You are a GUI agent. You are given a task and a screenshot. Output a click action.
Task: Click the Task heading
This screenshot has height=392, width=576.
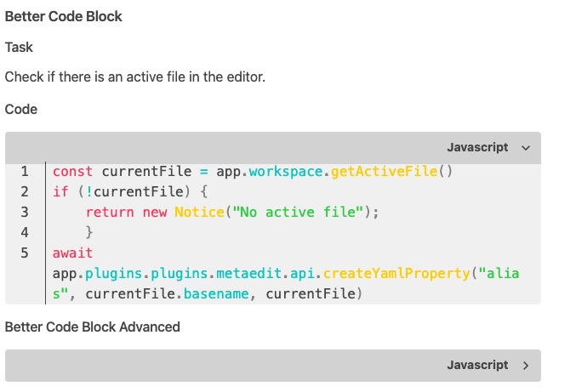coord(19,48)
